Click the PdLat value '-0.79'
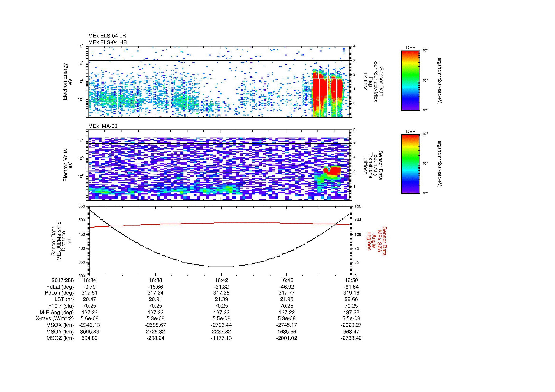Image resolution: width=555 pixels, height=392 pixels. (x=90, y=287)
